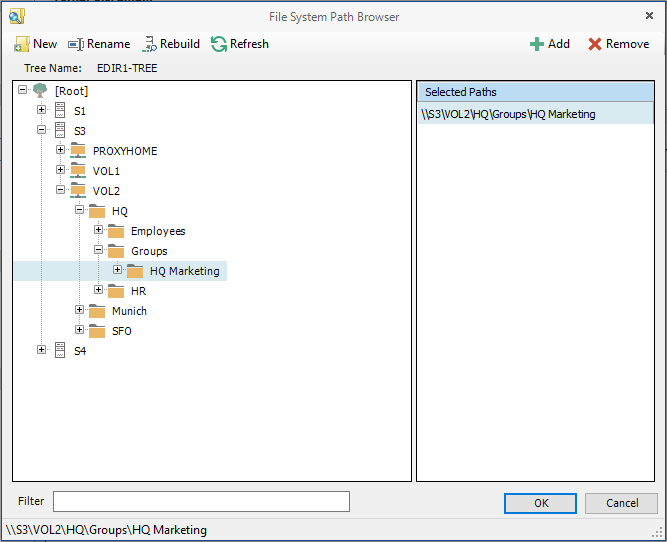
Task: Expand the HR folder node
Action: point(98,289)
